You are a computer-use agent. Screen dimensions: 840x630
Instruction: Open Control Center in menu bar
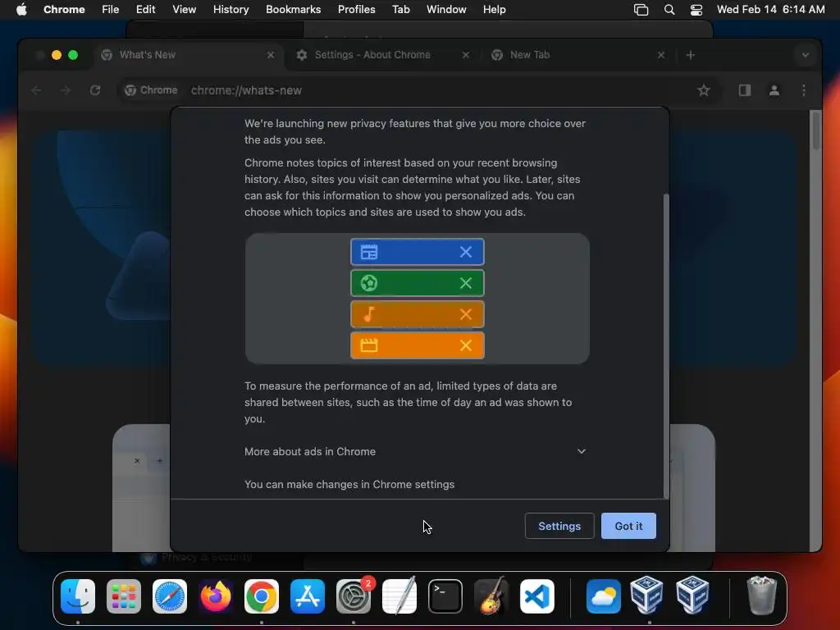696,10
